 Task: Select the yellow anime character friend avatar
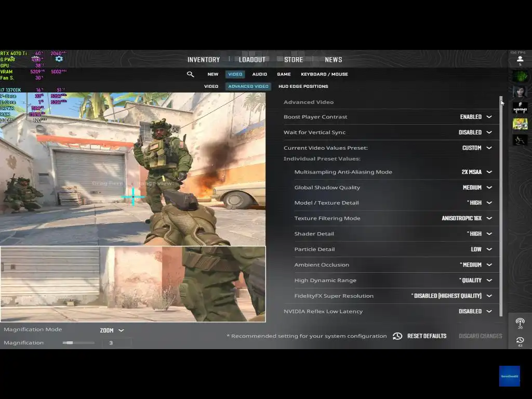[520, 124]
